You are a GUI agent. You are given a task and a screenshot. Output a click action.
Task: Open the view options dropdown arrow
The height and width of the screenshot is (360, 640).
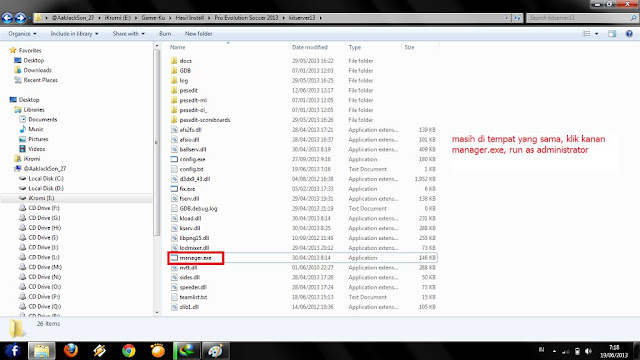[596, 34]
